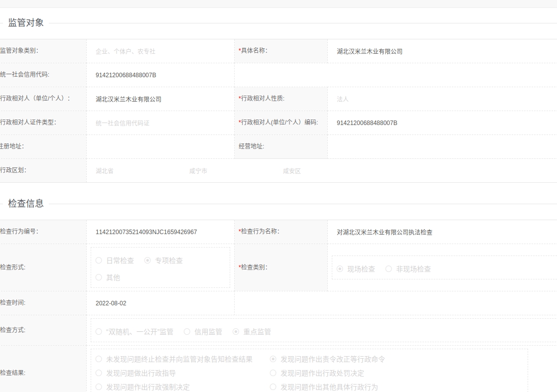The width and height of the screenshot is (557, 392).
Task: Select 其他 under 检查形式
Action: (99, 277)
